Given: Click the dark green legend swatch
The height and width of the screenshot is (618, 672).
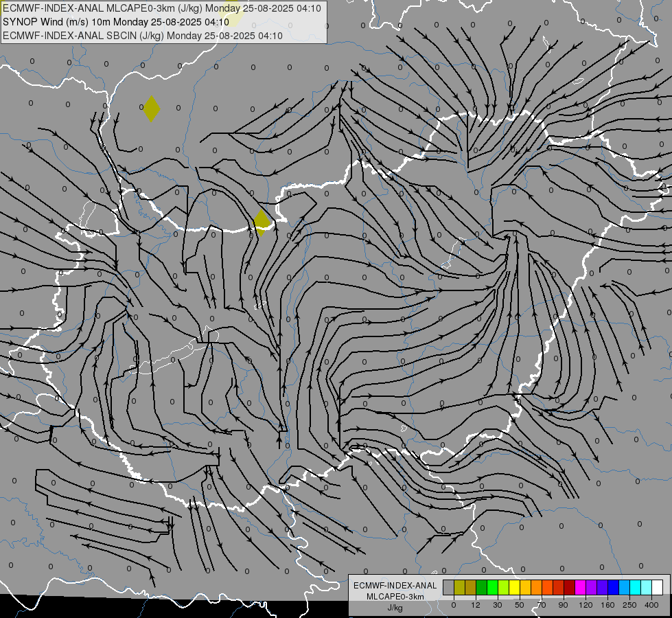Looking at the screenshot, I should [482, 587].
